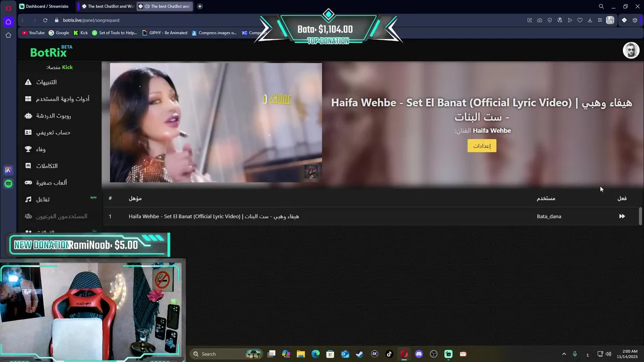
Task: Open أدوات واجهة المستخدم in sidebar
Action: click(62, 99)
